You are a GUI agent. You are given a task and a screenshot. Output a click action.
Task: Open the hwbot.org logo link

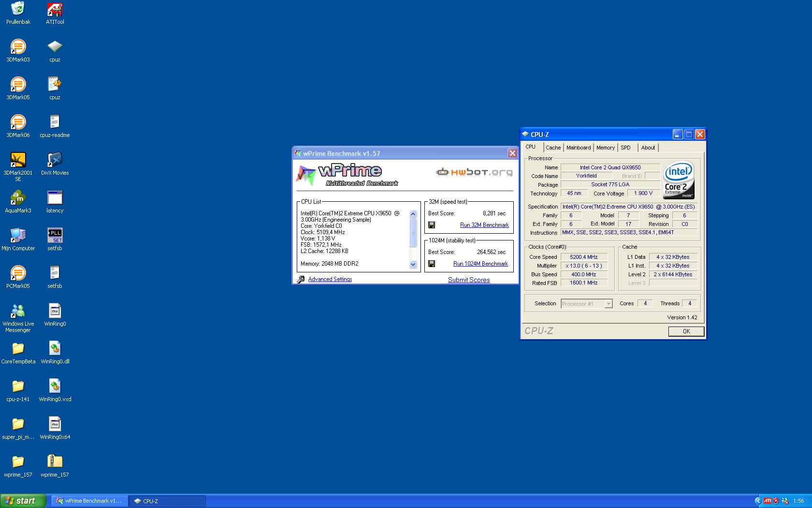[x=474, y=172]
